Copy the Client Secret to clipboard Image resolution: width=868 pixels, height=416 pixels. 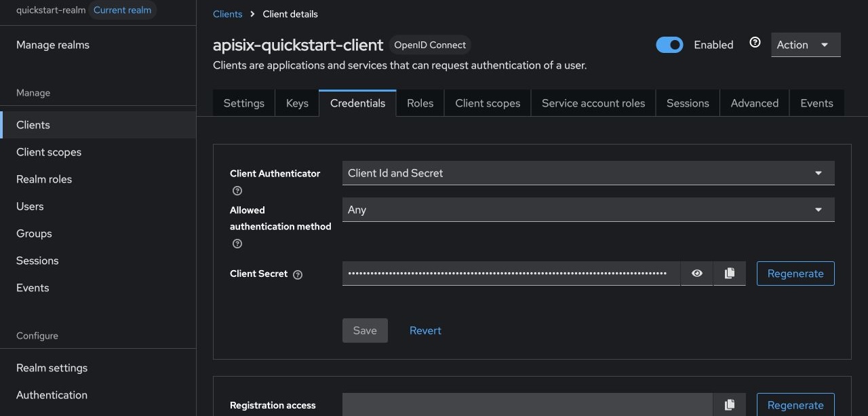[x=730, y=273]
